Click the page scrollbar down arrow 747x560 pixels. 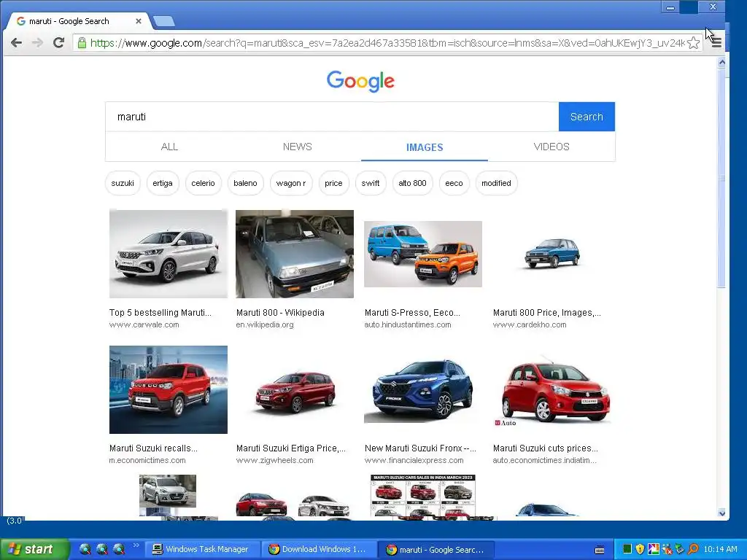point(721,513)
